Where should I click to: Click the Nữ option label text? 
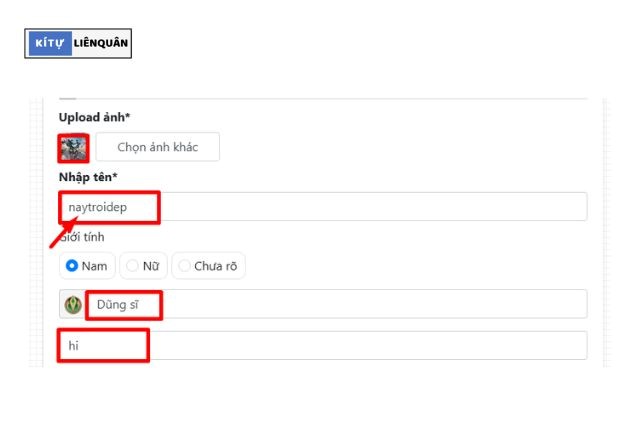(x=151, y=266)
